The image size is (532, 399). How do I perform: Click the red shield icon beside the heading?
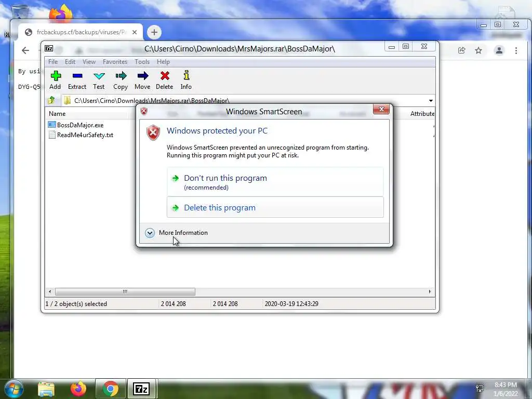[x=153, y=132]
